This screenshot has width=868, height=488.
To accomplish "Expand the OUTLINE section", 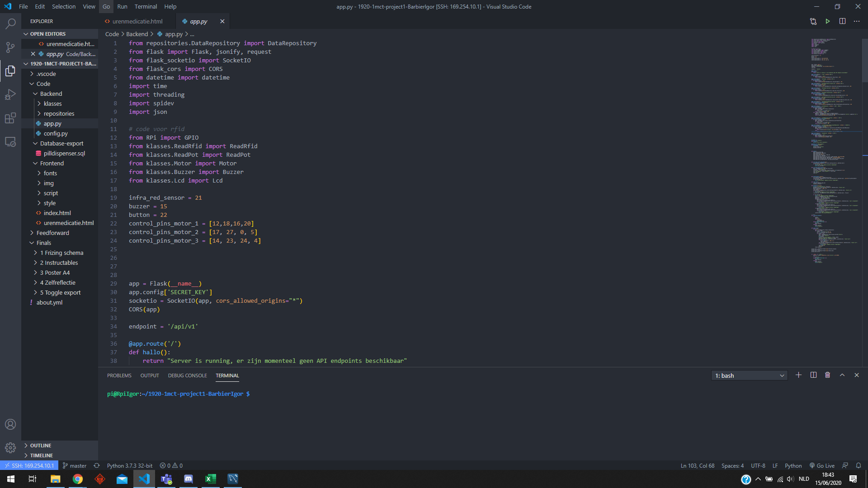I will tap(60, 446).
